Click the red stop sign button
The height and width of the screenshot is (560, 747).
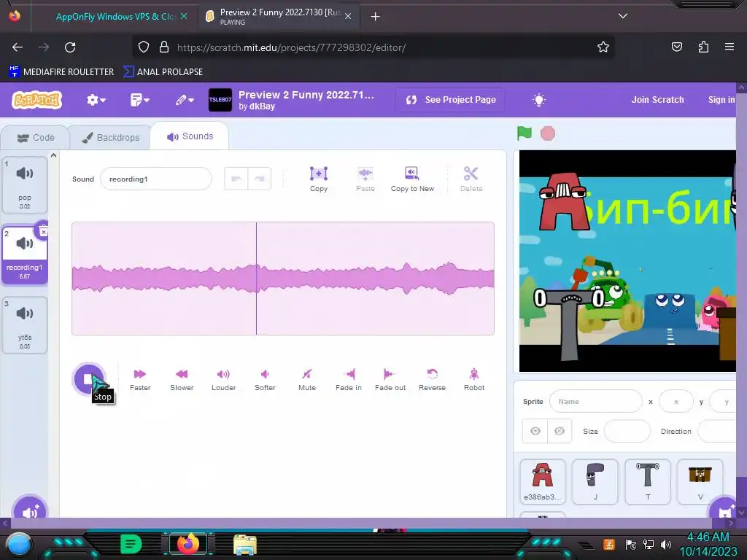(x=548, y=133)
